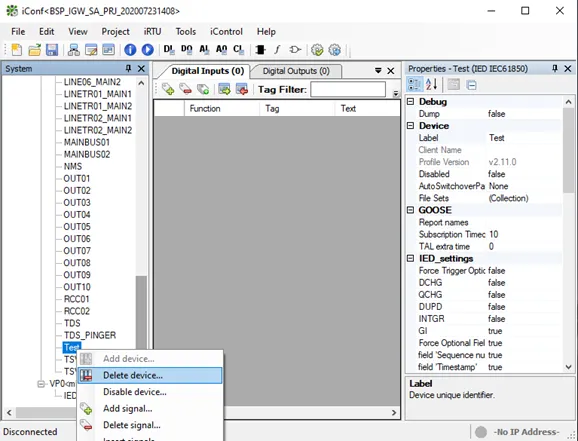The image size is (578, 441).
Task: Click the function curve toolbar icon
Action: click(277, 50)
